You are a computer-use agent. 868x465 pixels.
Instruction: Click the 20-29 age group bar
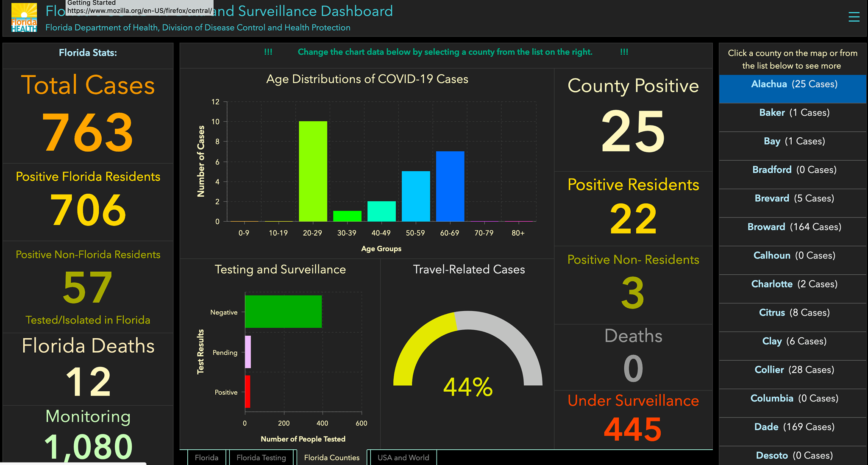pos(313,171)
